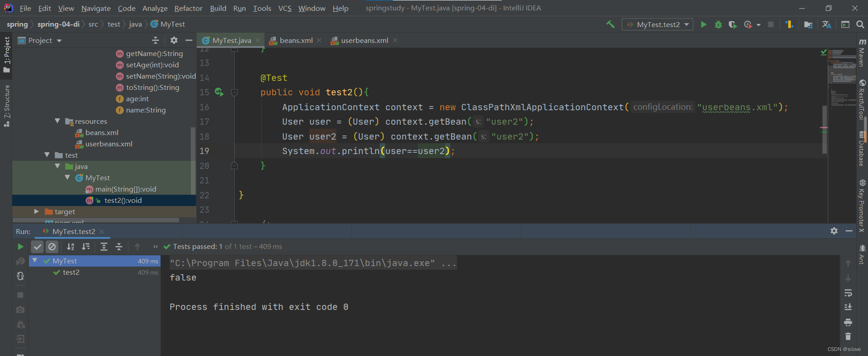Open Run panel settings gear
This screenshot has height=356, width=868.
tap(834, 231)
